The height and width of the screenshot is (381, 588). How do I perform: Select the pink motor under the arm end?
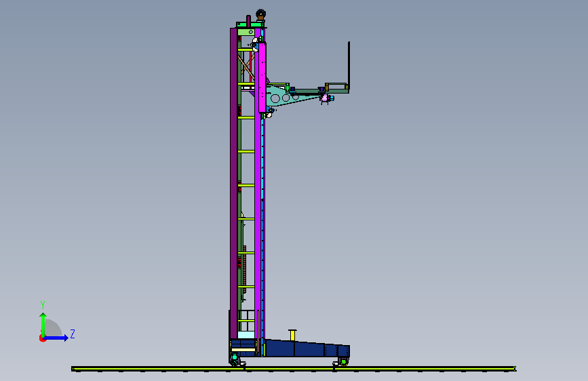click(325, 98)
